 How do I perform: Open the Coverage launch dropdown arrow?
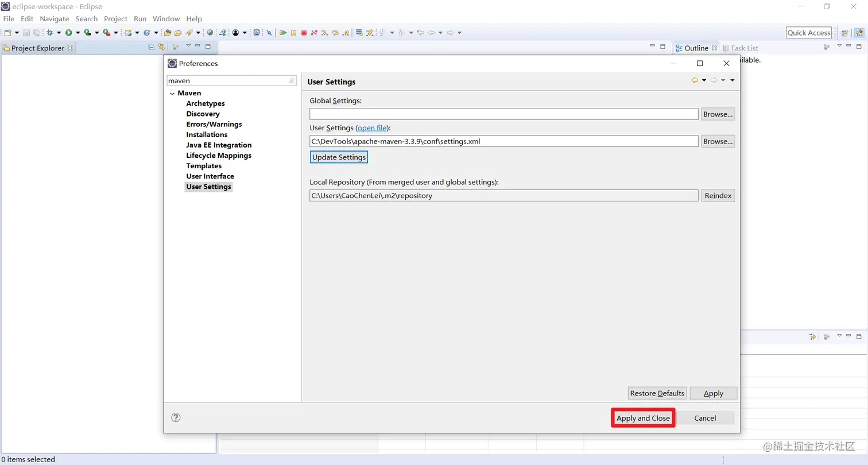(x=97, y=33)
